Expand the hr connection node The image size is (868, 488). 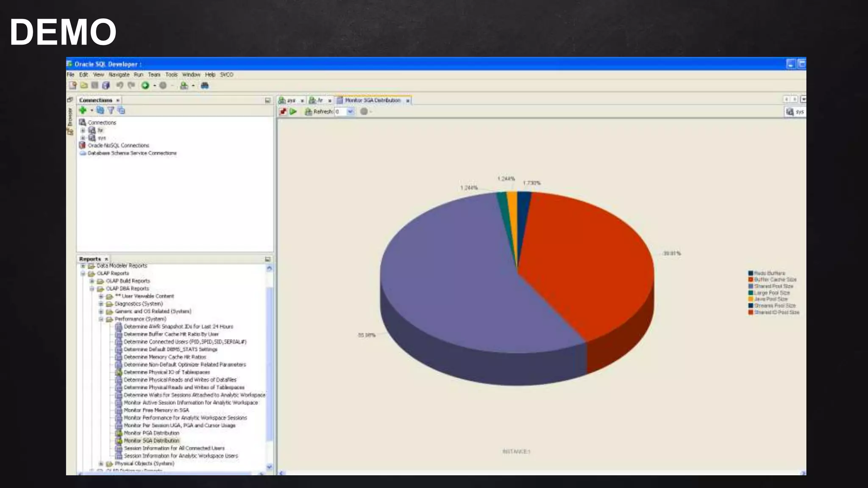pos(83,130)
